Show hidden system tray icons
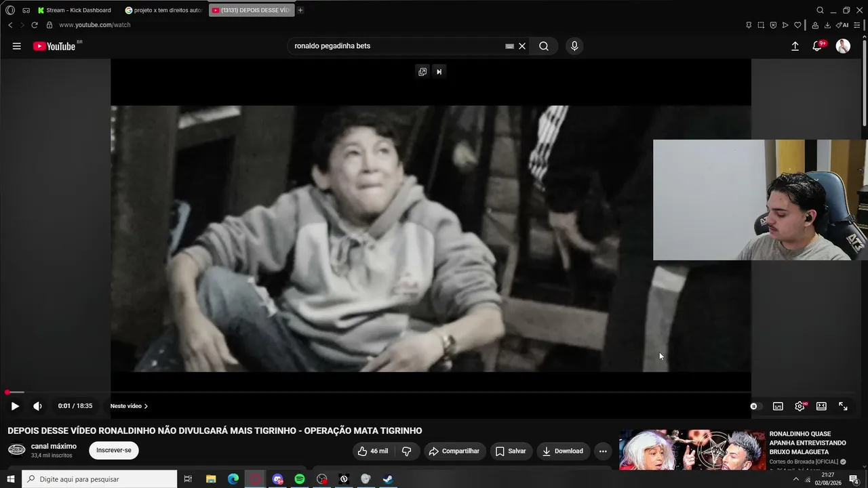Screen dimensions: 868x488 [796, 479]
